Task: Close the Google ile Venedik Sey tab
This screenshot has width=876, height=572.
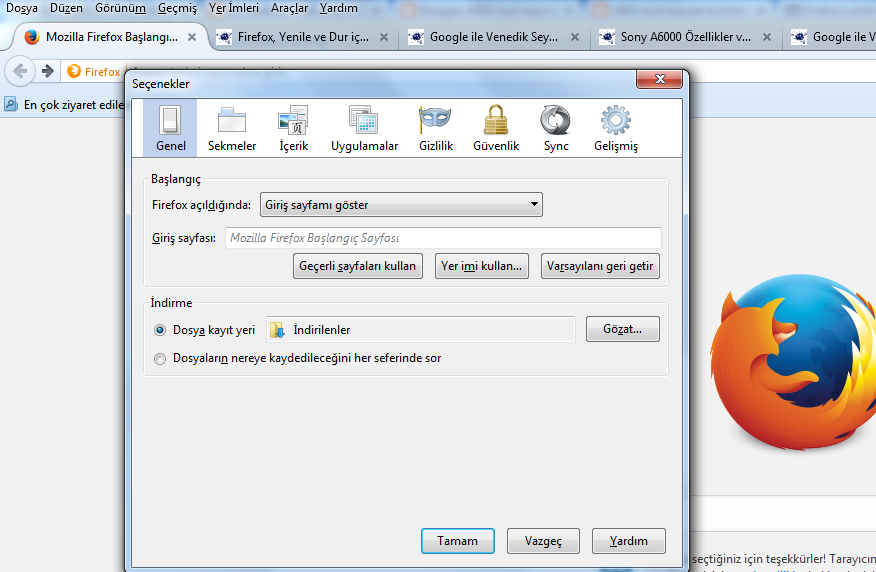Action: (575, 37)
